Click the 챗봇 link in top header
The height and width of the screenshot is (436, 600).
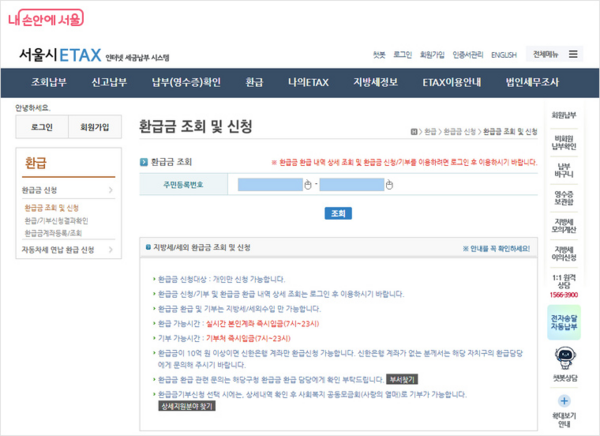[x=379, y=55]
